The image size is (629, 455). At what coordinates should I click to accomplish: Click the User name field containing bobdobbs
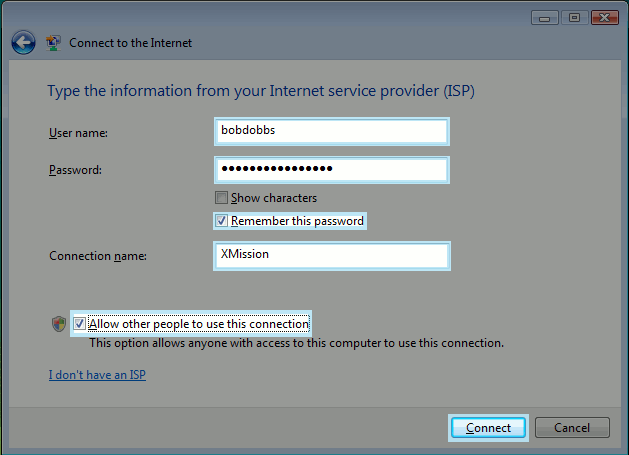tap(331, 132)
